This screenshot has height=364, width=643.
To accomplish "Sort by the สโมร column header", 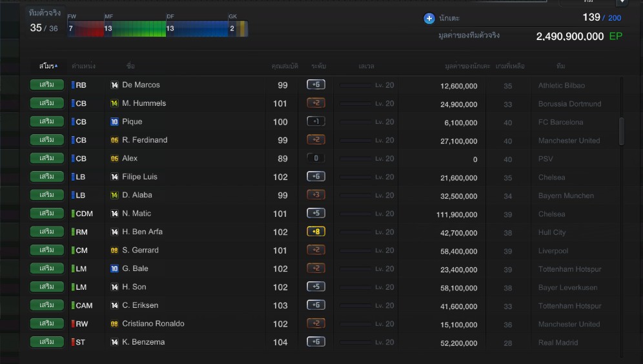I will [x=48, y=66].
